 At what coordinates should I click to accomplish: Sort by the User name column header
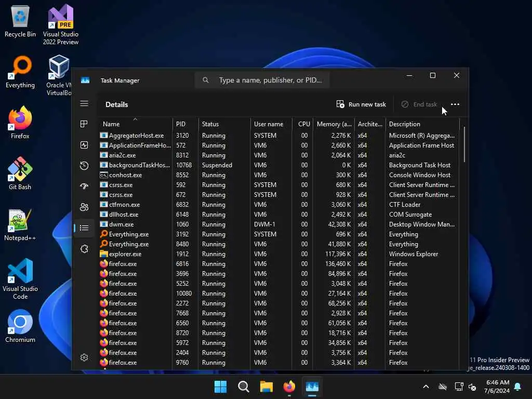click(271, 124)
